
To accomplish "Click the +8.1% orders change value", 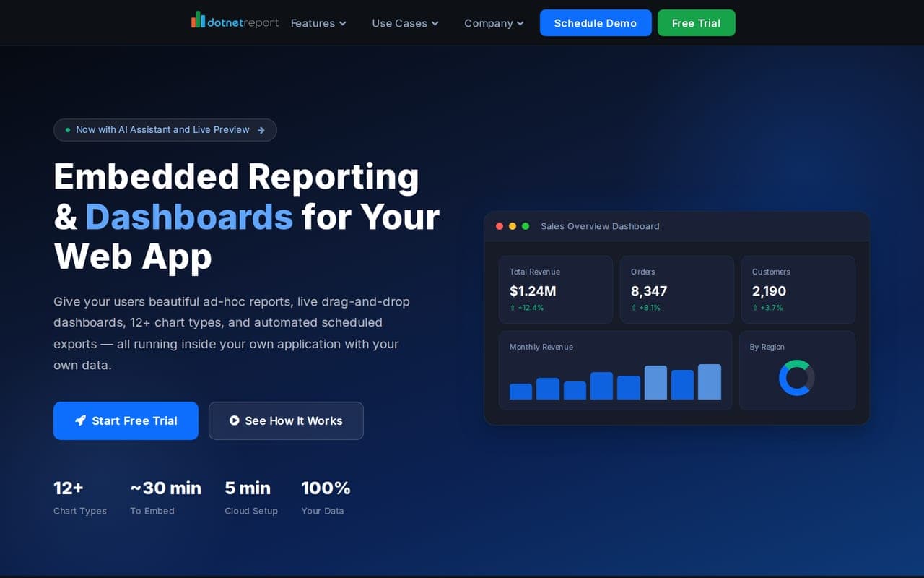I will click(645, 308).
